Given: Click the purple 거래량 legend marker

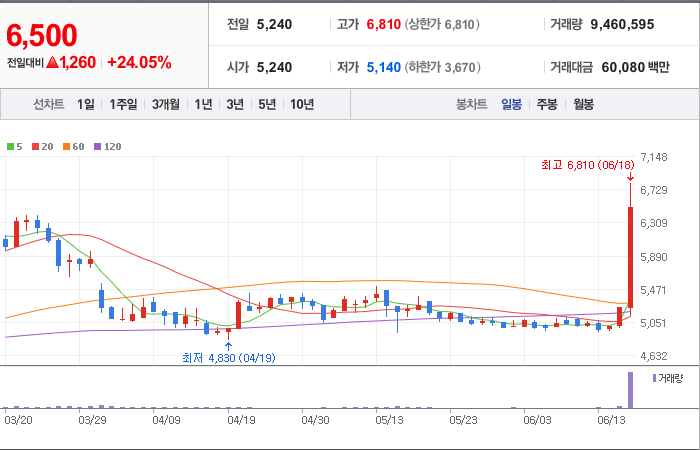Looking at the screenshot, I should [654, 378].
